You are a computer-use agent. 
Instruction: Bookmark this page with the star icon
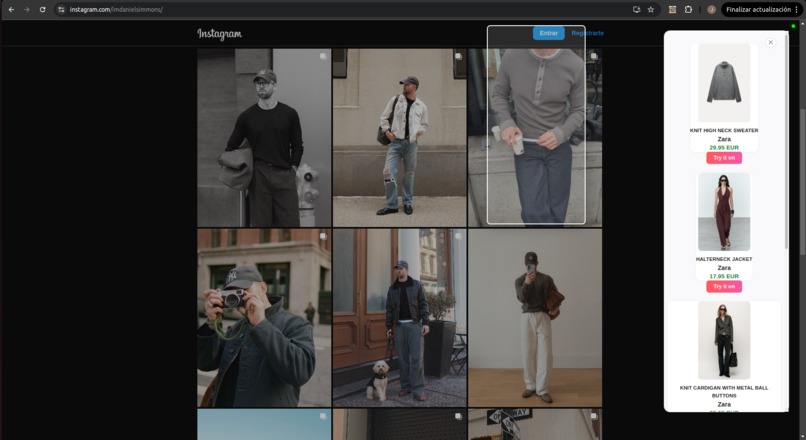point(651,9)
